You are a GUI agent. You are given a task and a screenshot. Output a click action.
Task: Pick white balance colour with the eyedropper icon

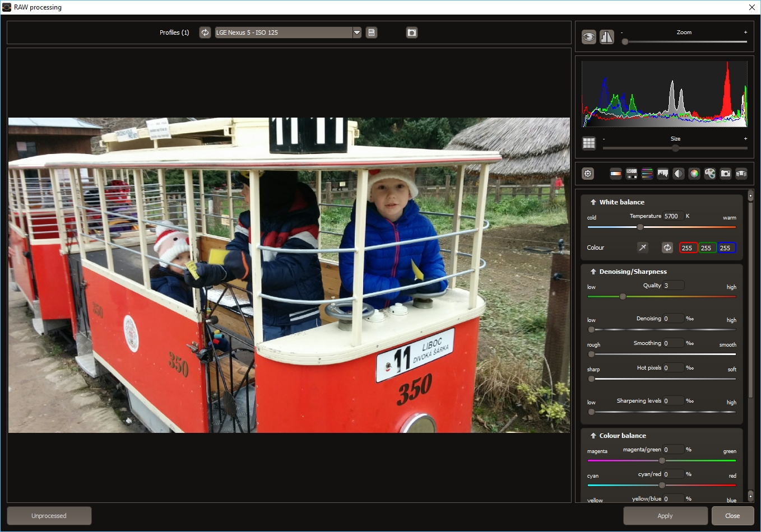pos(643,248)
